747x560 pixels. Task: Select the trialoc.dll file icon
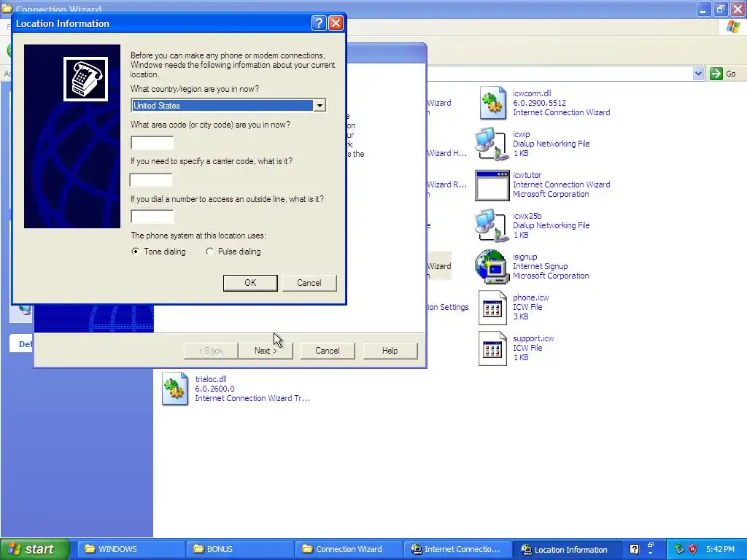click(175, 389)
